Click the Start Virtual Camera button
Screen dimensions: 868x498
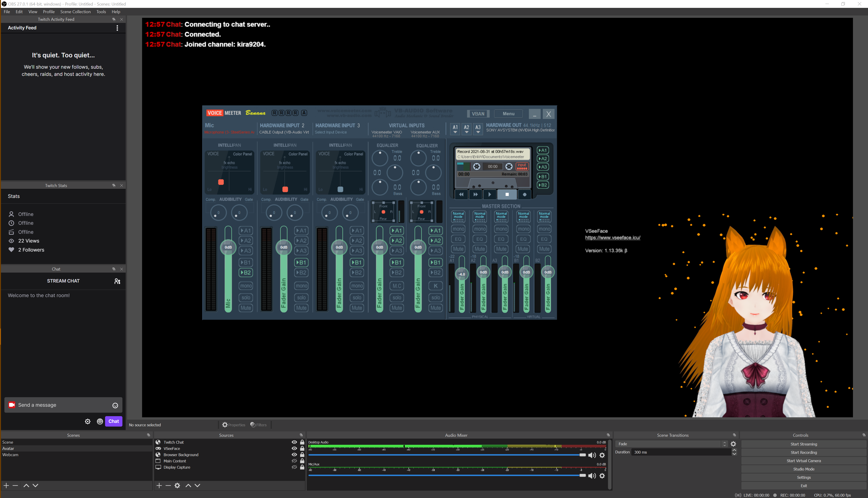click(804, 461)
